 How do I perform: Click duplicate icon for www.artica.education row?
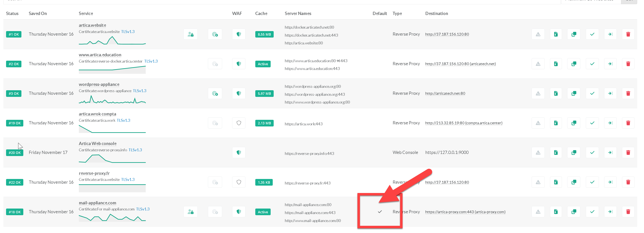click(x=574, y=64)
